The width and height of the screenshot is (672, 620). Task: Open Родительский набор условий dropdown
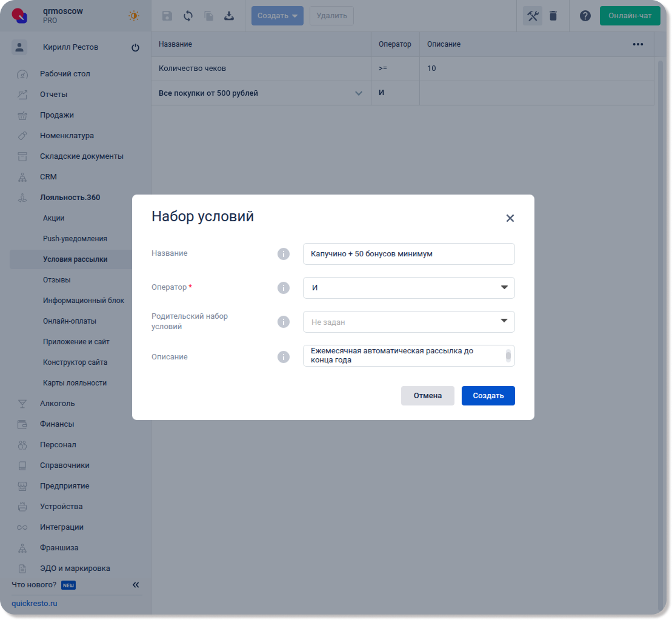408,322
